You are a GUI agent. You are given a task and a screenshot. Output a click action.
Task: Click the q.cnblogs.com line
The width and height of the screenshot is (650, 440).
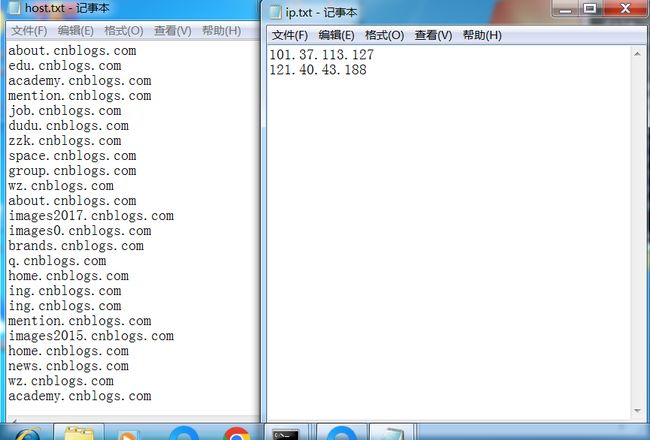point(57,261)
